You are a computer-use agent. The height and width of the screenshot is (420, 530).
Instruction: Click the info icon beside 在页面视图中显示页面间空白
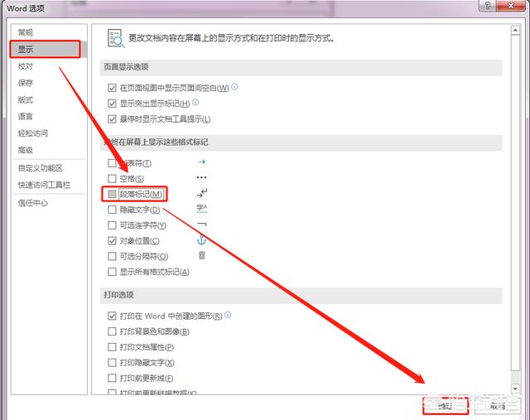click(x=234, y=87)
